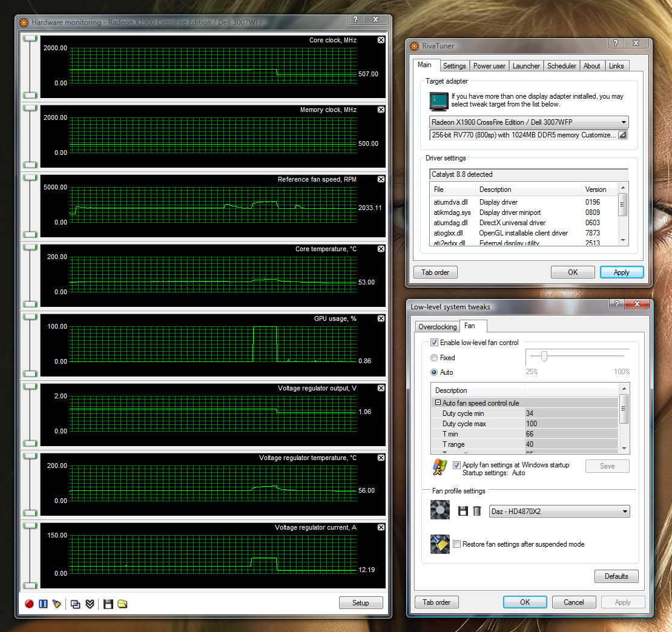Click the Duty cycle max value 100
Viewport: 672px width, 632px height.
[x=572, y=424]
